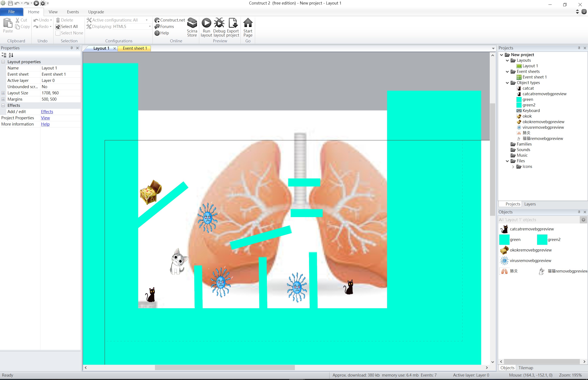Viewport: 588px width, 380px height.
Task: Click the Effects link in Properties
Action: click(x=47, y=112)
